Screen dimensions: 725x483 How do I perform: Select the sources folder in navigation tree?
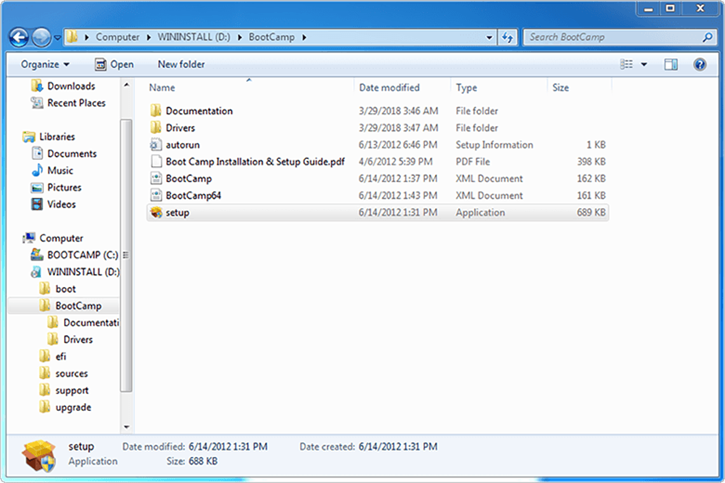tap(71, 373)
